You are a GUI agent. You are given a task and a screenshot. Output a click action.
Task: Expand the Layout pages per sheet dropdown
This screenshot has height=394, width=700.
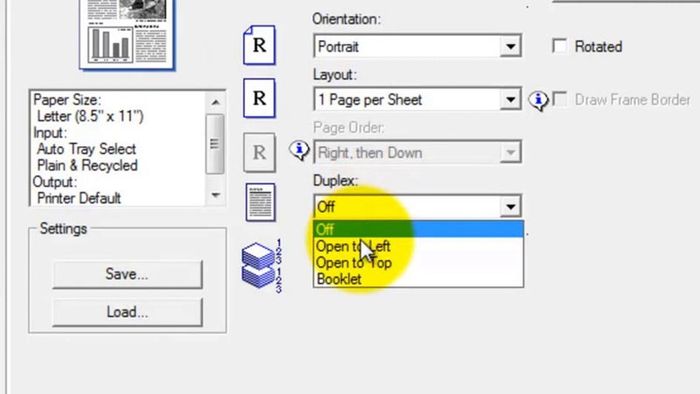pyautogui.click(x=417, y=100)
